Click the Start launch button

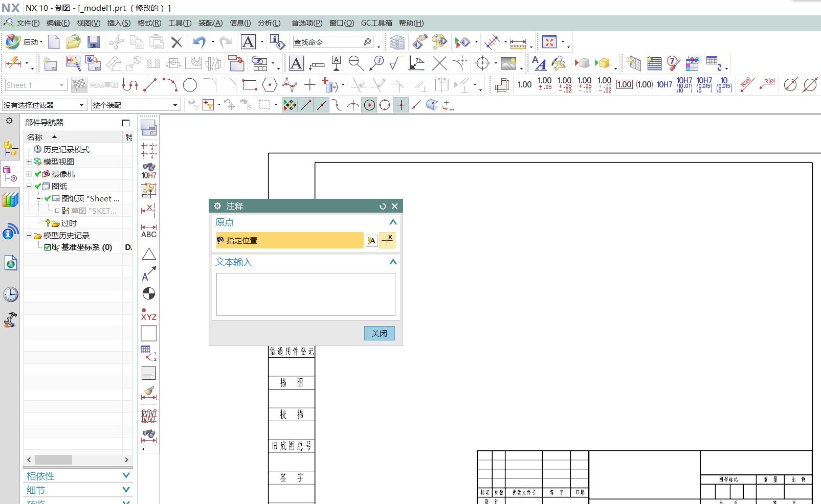[24, 42]
